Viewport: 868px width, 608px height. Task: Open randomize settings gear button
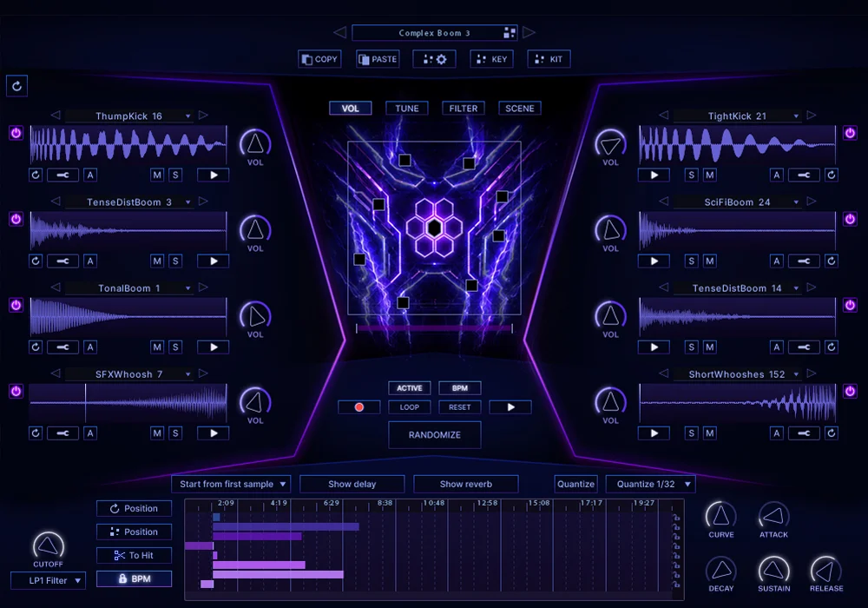coord(435,59)
